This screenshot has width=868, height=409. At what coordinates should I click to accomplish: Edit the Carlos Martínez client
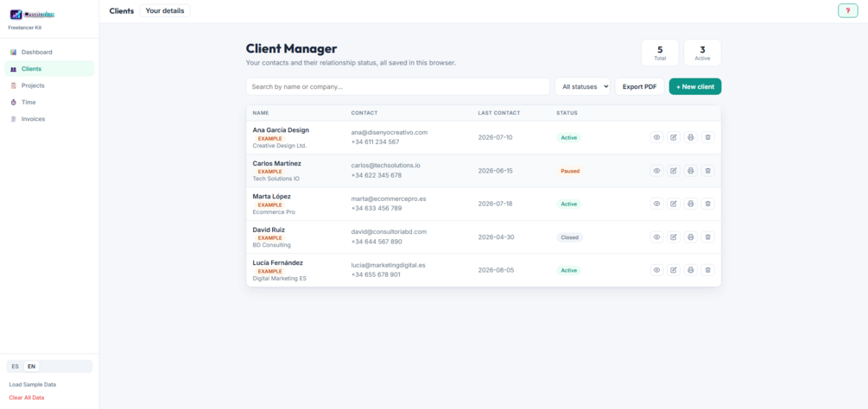(673, 171)
